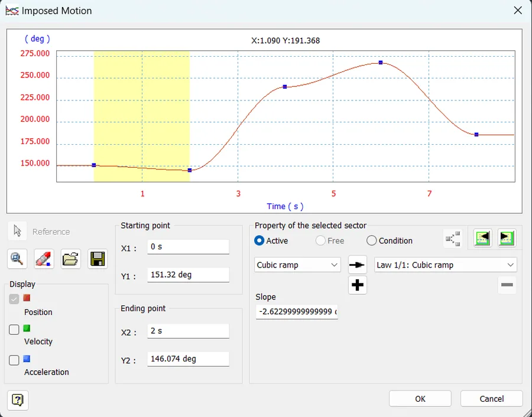Select the Condition radio button
532x417 pixels.
pos(372,241)
